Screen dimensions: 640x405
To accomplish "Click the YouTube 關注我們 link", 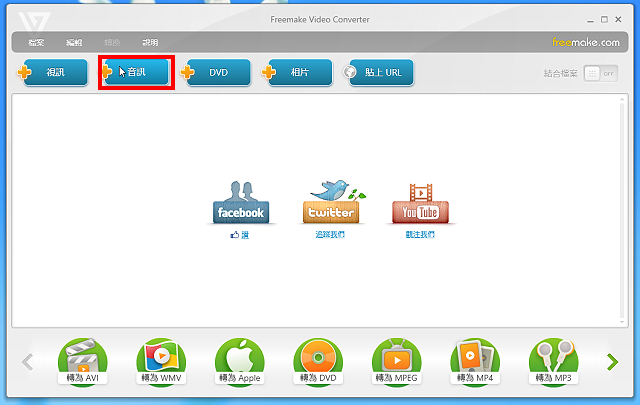I will coord(420,234).
